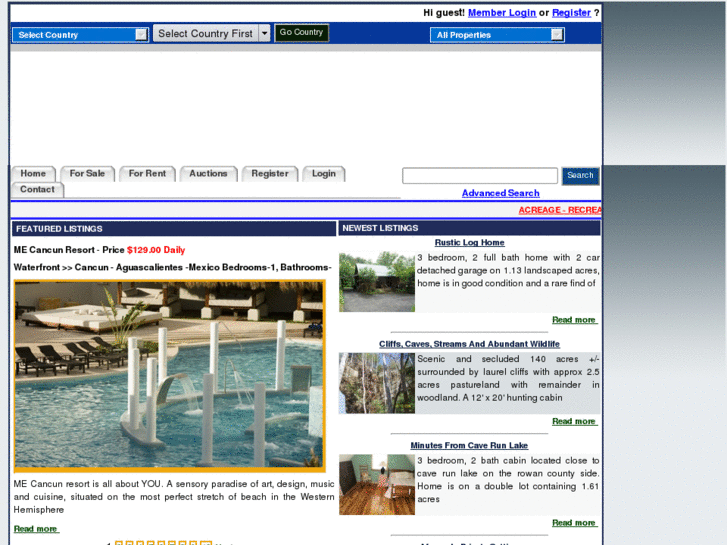Open Cliffs, Caves, Streams And Abundant Wildlife link
727x545 pixels.
[x=469, y=344]
